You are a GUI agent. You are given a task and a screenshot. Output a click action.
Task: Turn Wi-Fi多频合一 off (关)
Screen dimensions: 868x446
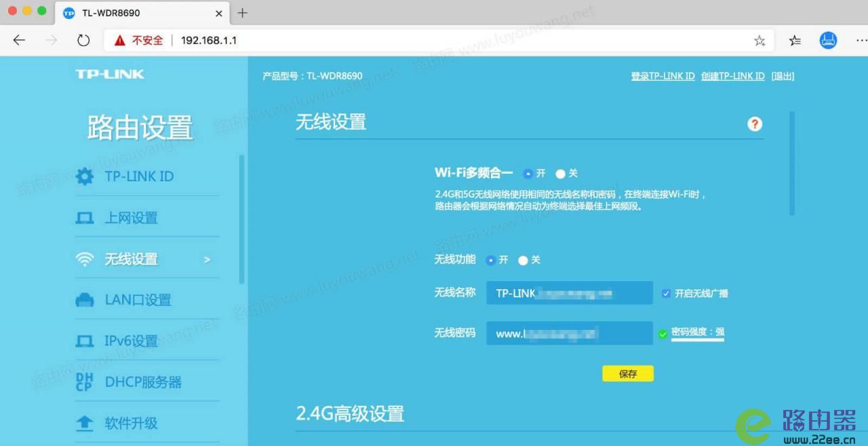pos(560,174)
